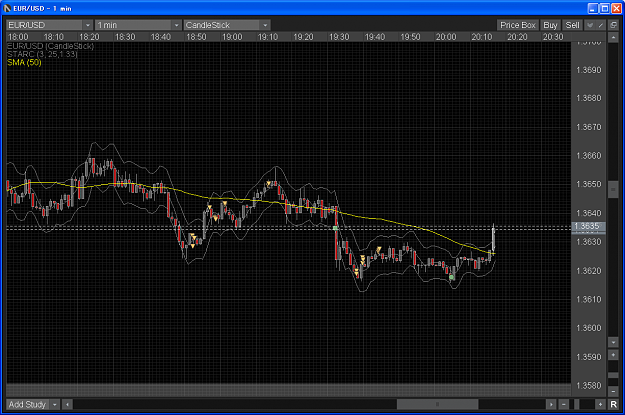This screenshot has width=625, height=415.
Task: Click the price axis scroll down arrow
Action: click(613, 342)
